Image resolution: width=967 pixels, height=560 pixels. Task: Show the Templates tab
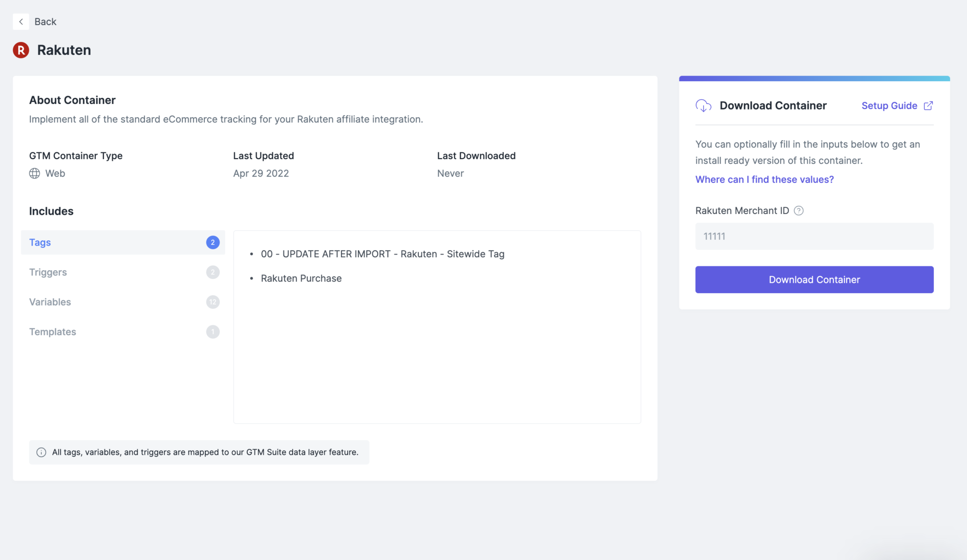(52, 332)
